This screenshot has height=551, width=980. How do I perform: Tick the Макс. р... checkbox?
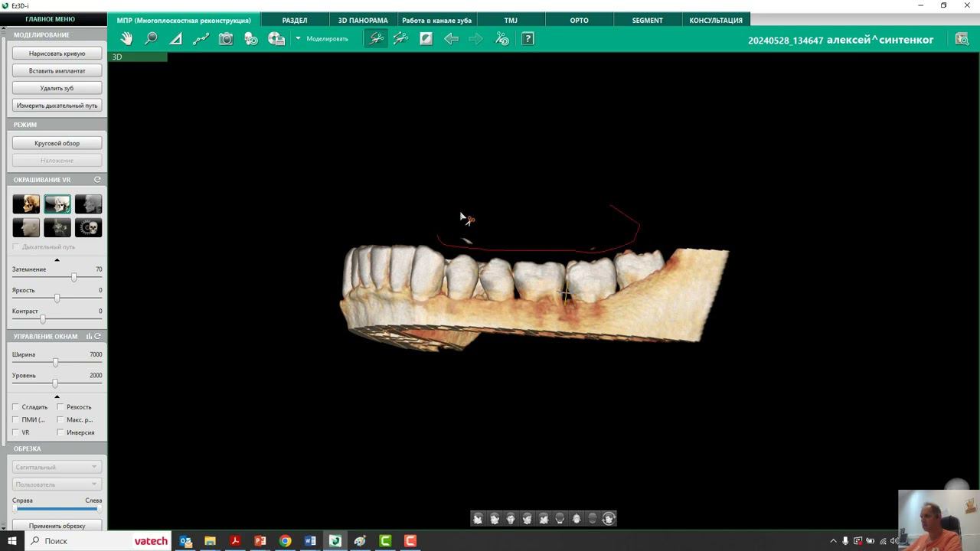[x=60, y=419]
